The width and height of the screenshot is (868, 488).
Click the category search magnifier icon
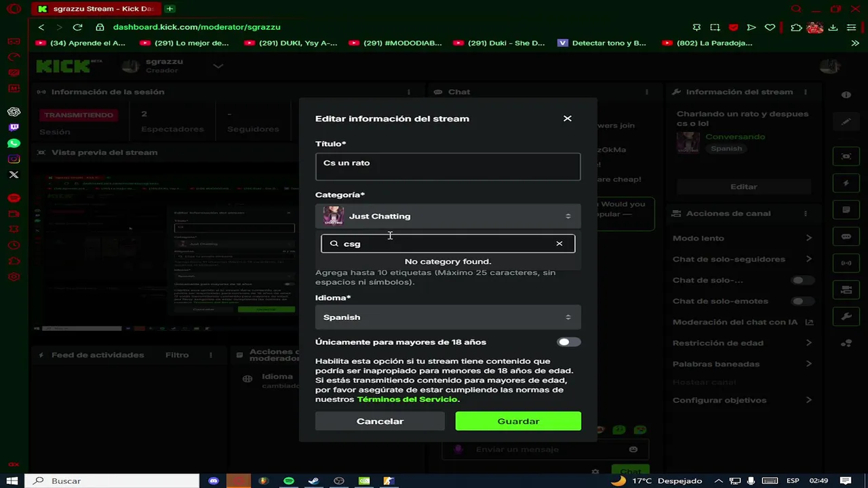[x=334, y=243]
